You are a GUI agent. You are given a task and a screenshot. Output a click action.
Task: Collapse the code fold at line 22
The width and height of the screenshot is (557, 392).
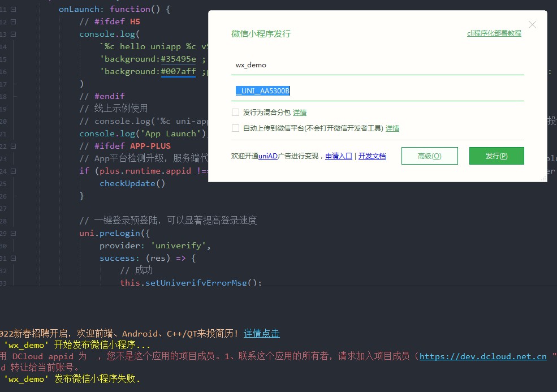coord(13,146)
